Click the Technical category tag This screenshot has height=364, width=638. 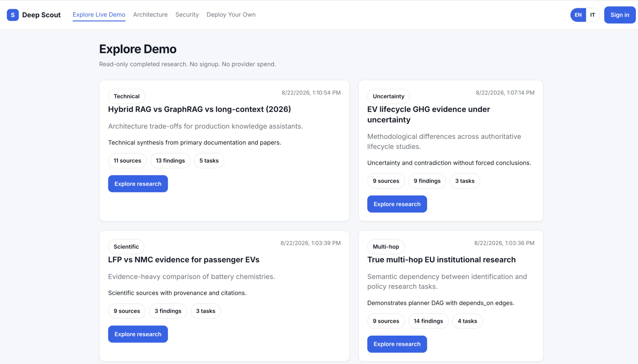(126, 96)
